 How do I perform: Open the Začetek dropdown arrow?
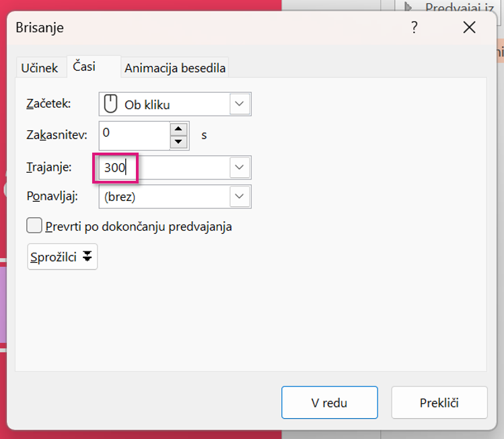(240, 104)
